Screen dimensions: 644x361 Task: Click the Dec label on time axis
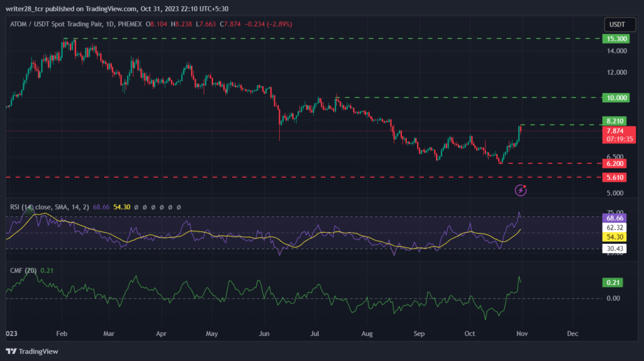[572, 333]
